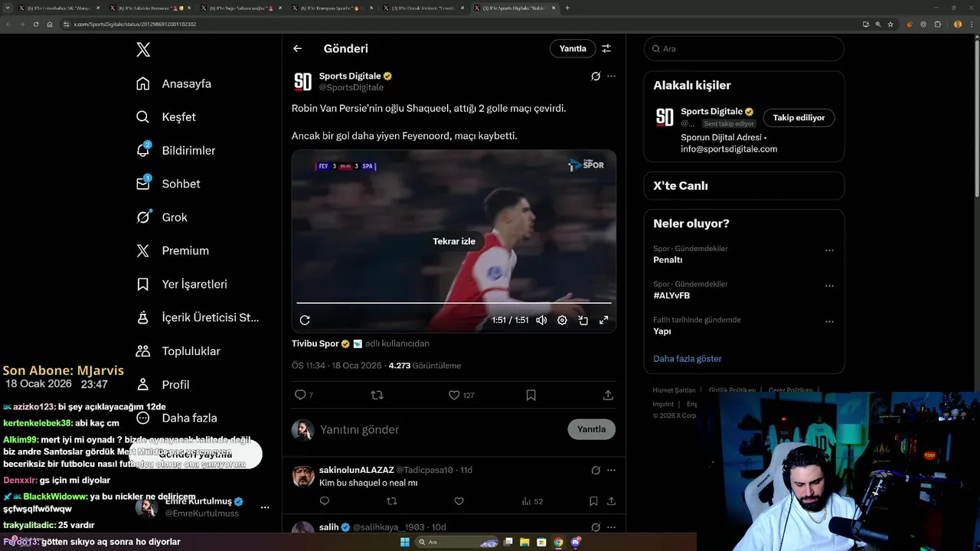Click the Grok icon on the salih reply

click(x=596, y=527)
